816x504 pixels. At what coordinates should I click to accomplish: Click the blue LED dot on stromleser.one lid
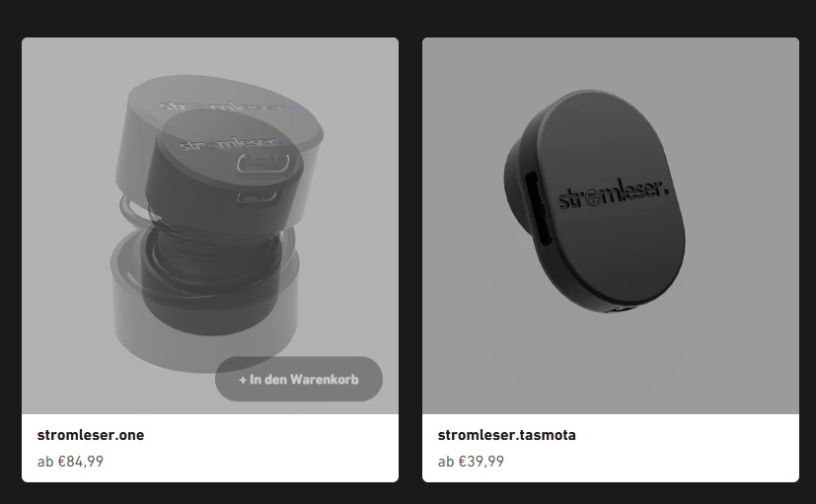point(292,110)
